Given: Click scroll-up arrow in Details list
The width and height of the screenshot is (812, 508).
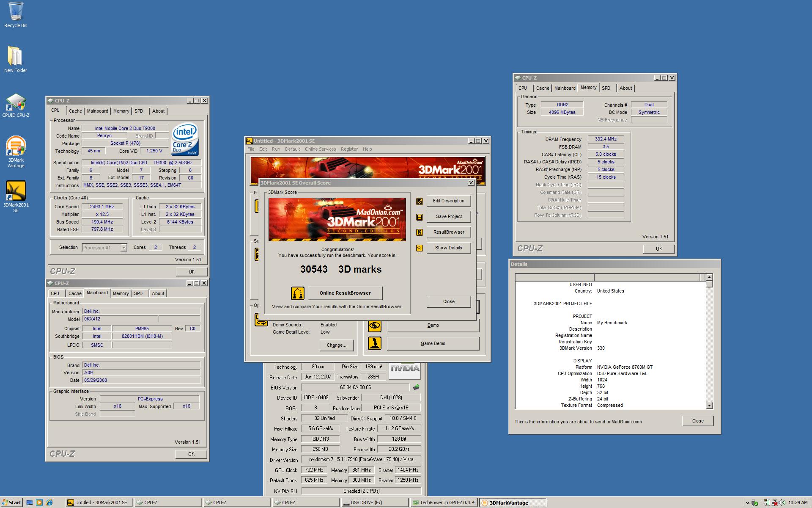Looking at the screenshot, I should tap(710, 277).
